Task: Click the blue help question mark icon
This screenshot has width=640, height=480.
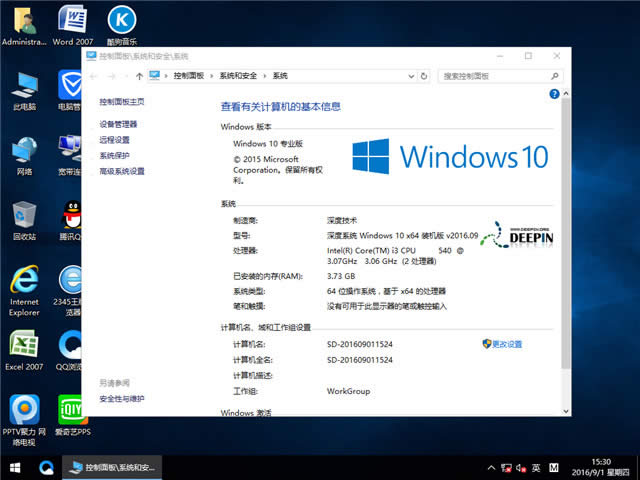Action: pos(553,93)
